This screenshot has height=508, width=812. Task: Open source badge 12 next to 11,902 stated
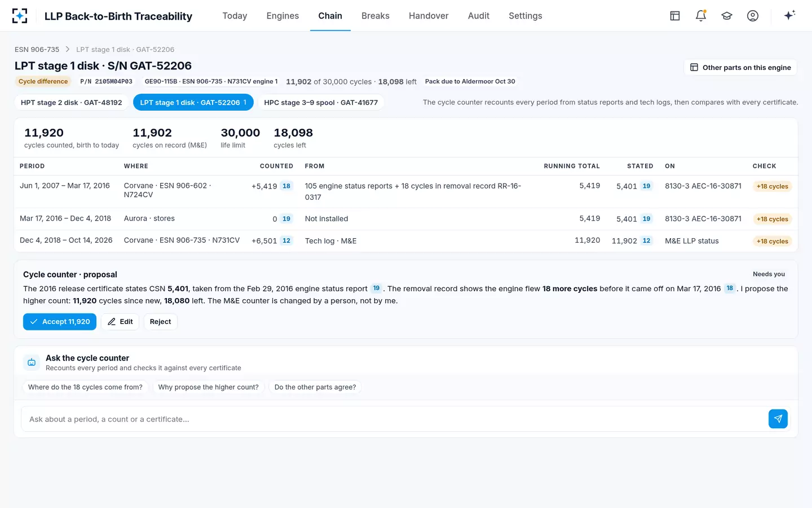coord(646,241)
